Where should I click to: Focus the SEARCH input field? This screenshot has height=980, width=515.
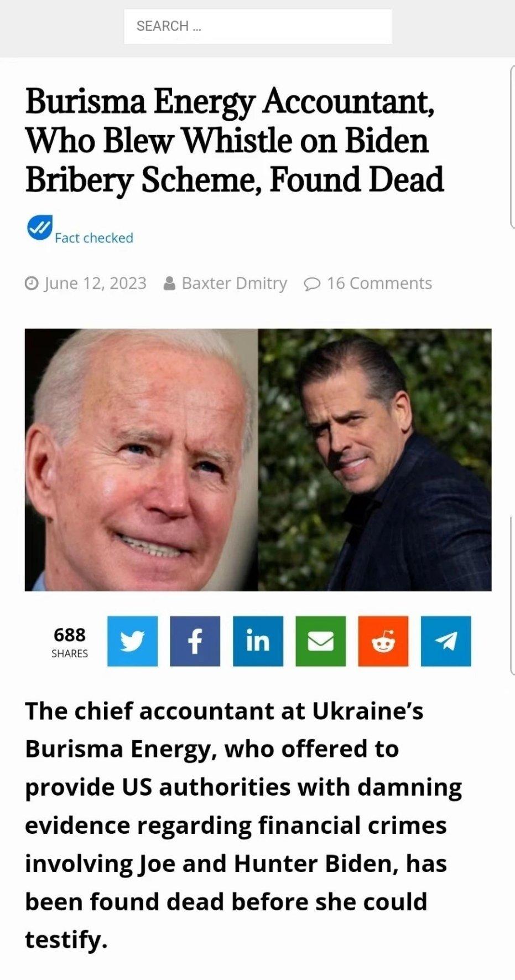[258, 26]
